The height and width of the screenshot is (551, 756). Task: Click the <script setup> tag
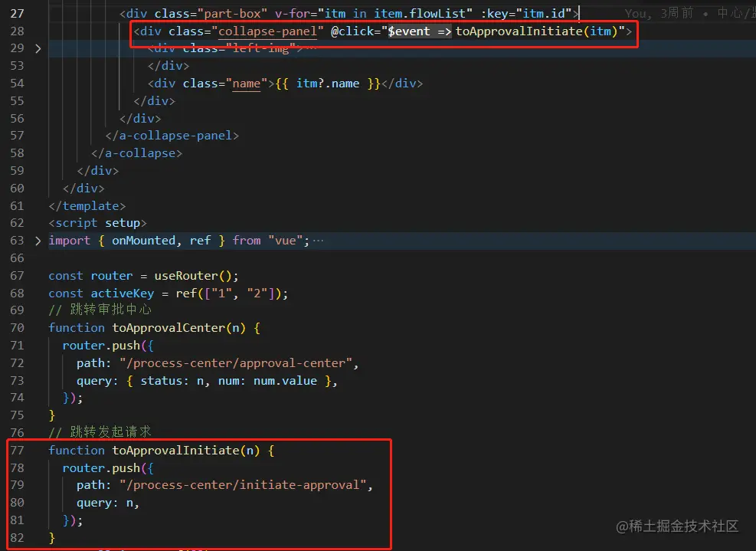point(97,223)
